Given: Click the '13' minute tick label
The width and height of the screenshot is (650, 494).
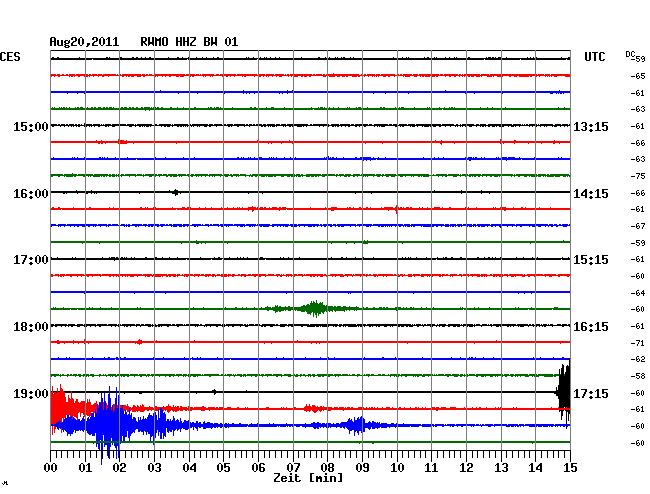Looking at the screenshot, I should click(501, 467).
